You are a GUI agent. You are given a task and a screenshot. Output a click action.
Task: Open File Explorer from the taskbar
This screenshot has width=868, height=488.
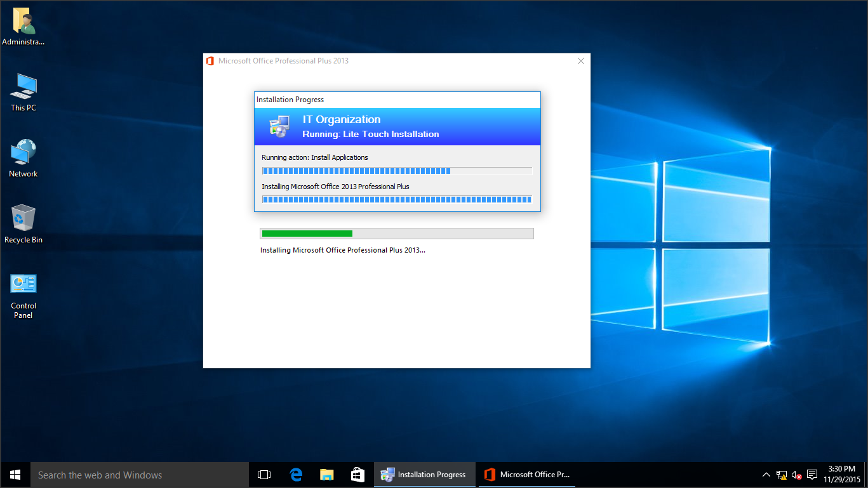click(x=326, y=475)
